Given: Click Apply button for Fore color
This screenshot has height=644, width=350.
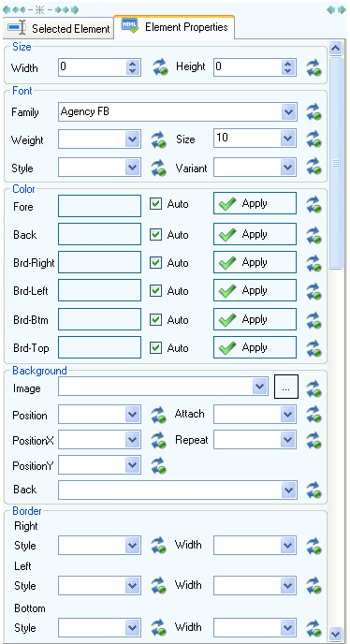Looking at the screenshot, I should click(x=255, y=203).
